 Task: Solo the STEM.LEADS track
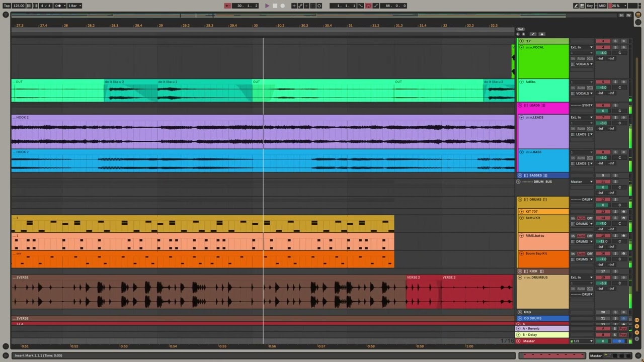pyautogui.click(x=615, y=118)
